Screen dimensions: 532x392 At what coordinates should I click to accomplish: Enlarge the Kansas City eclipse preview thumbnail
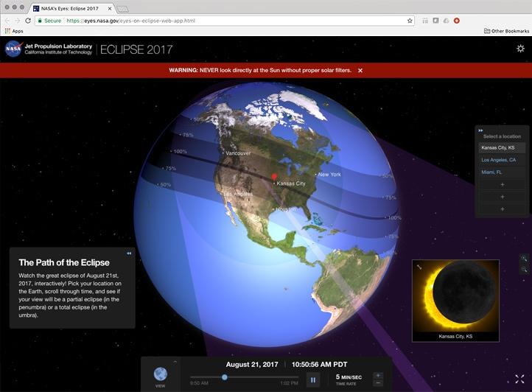[419, 267]
